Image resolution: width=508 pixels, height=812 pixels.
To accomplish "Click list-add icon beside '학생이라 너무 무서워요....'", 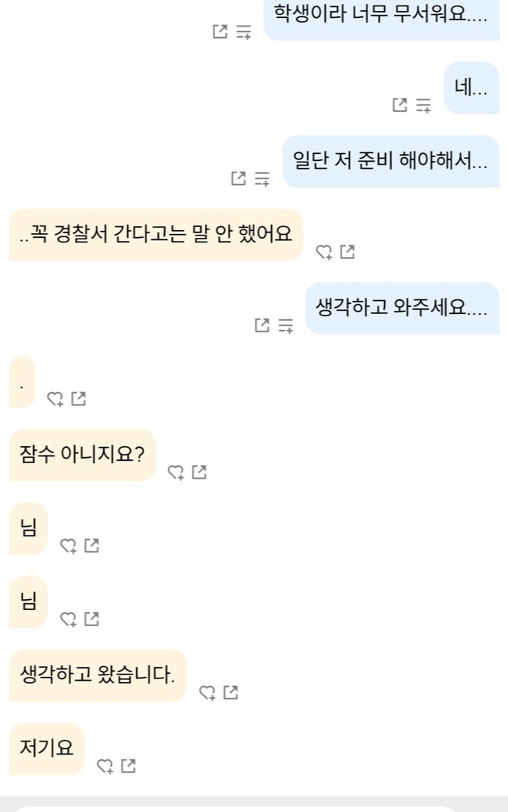I will pyautogui.click(x=243, y=32).
